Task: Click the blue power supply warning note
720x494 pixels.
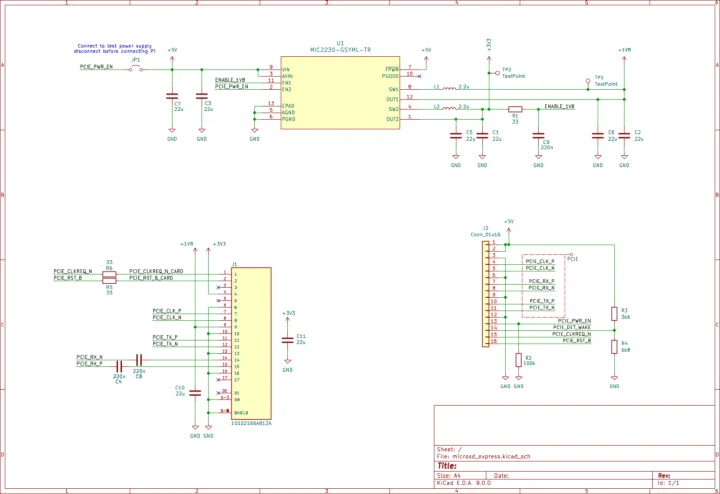Action: (116, 48)
